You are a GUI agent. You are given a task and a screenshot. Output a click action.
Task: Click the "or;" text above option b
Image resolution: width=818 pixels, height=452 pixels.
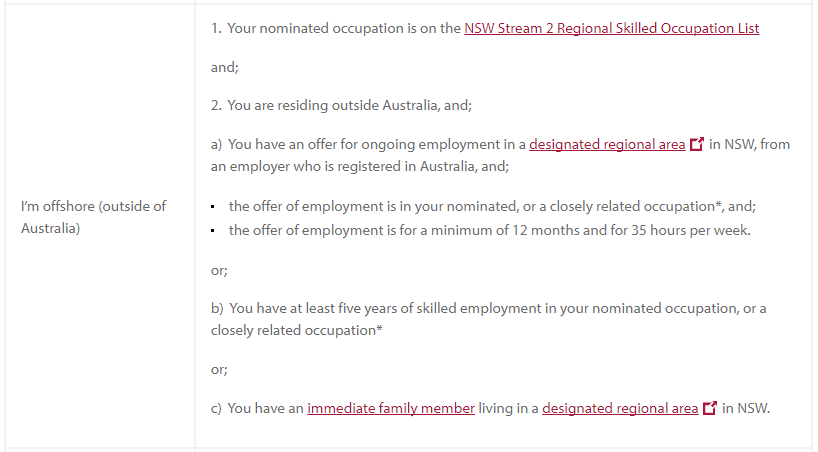click(219, 271)
